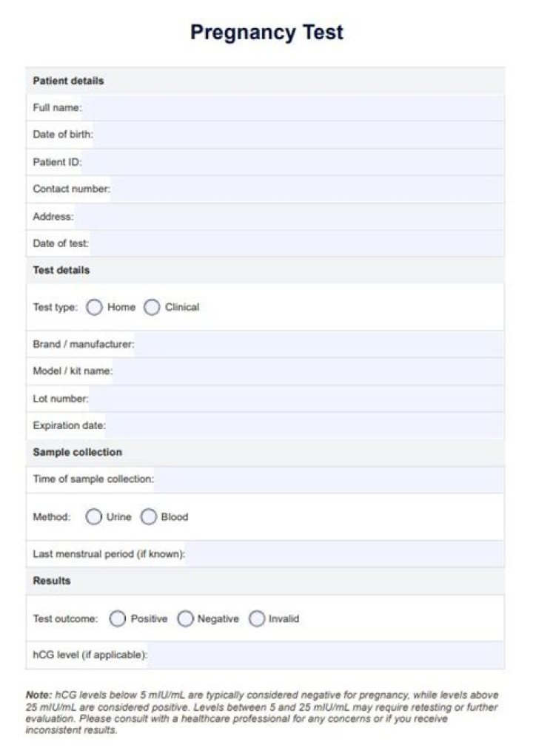Click the Time of sample collection field
This screenshot has width=533, height=756.
pos(329,479)
